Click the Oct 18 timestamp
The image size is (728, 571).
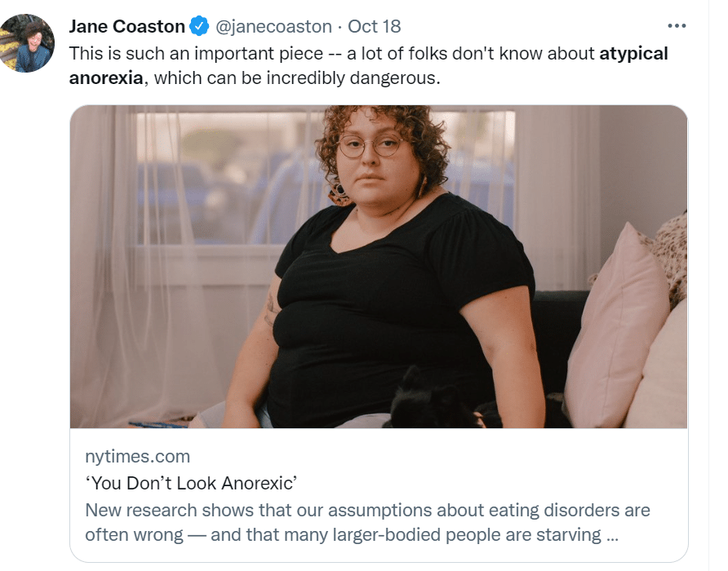coord(375,27)
